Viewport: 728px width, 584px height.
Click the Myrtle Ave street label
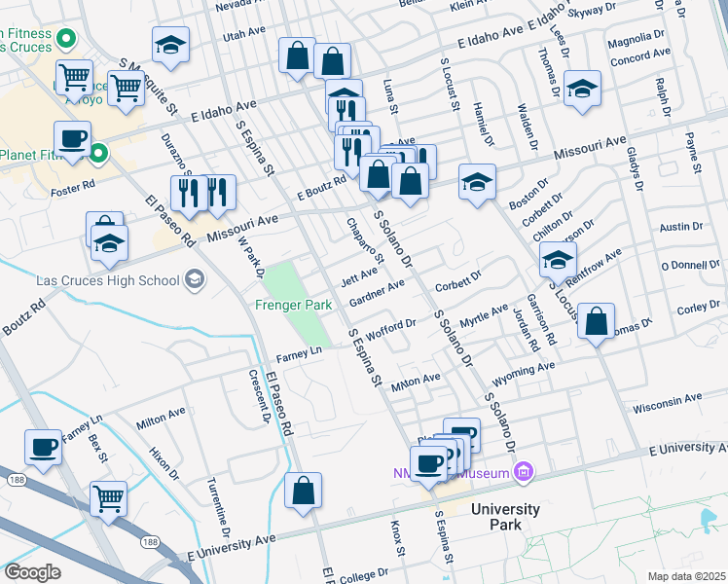coord(484,315)
